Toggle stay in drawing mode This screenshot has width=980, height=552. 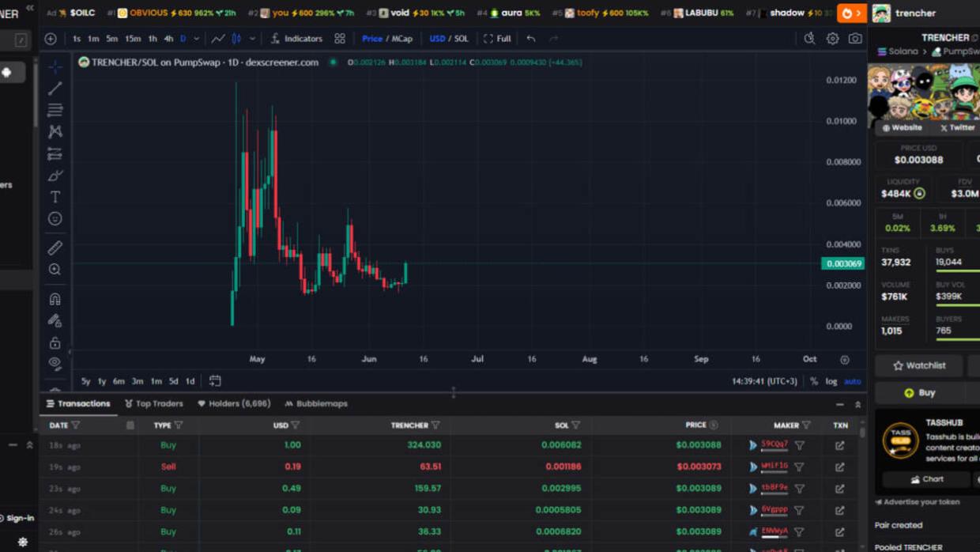click(x=55, y=321)
